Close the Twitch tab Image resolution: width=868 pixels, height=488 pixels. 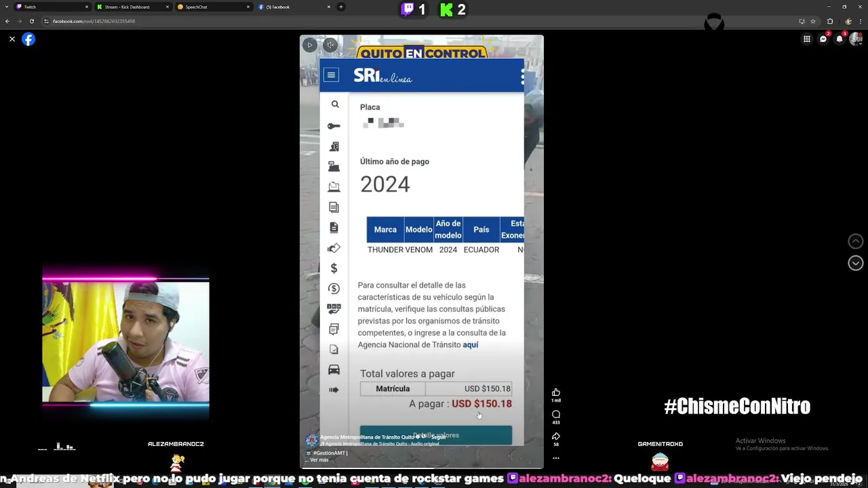point(87,7)
